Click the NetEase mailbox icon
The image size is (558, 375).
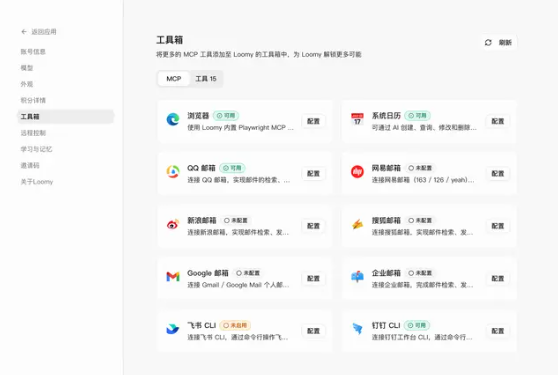coord(357,172)
